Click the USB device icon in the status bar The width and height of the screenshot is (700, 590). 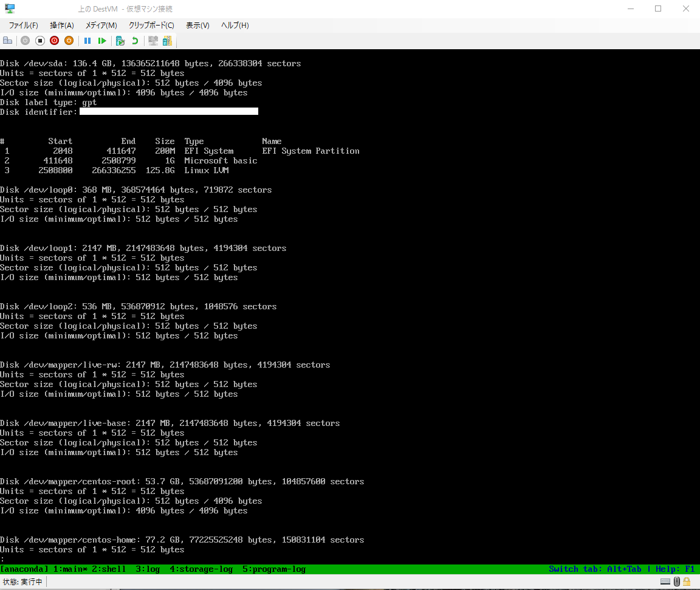click(677, 581)
